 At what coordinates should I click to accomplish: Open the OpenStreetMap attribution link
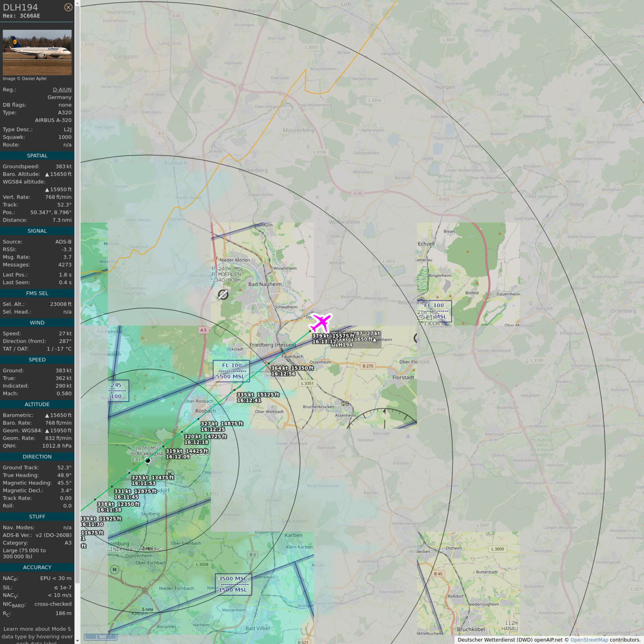point(589,640)
